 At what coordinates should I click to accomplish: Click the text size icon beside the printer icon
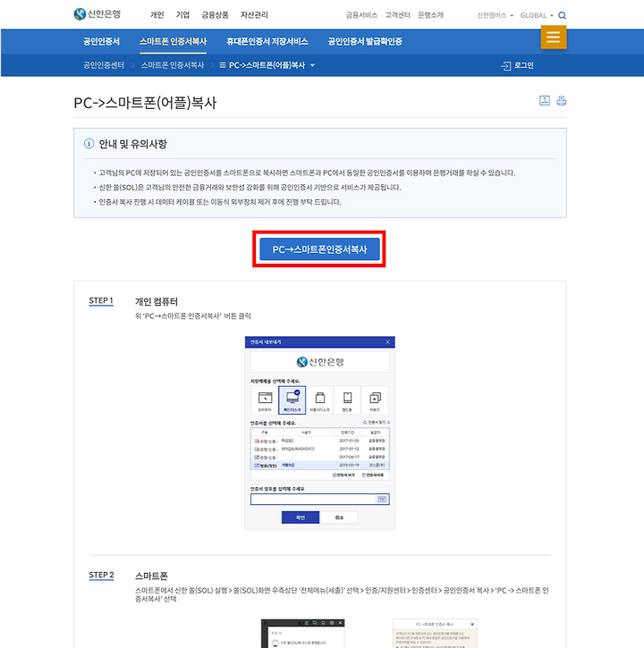point(545,100)
